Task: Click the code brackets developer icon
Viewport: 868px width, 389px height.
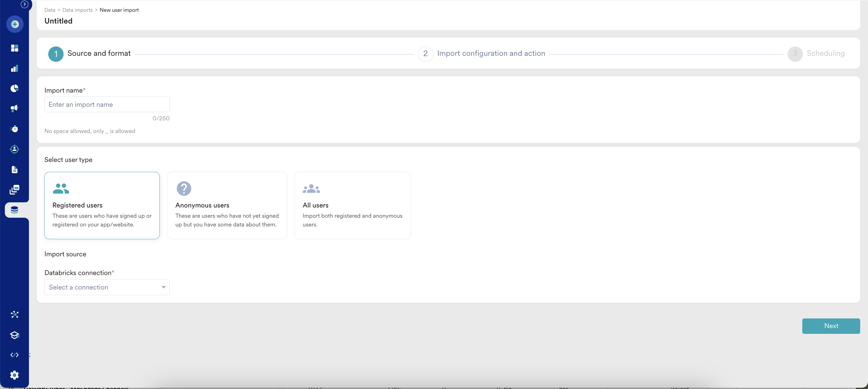Action: [14, 355]
